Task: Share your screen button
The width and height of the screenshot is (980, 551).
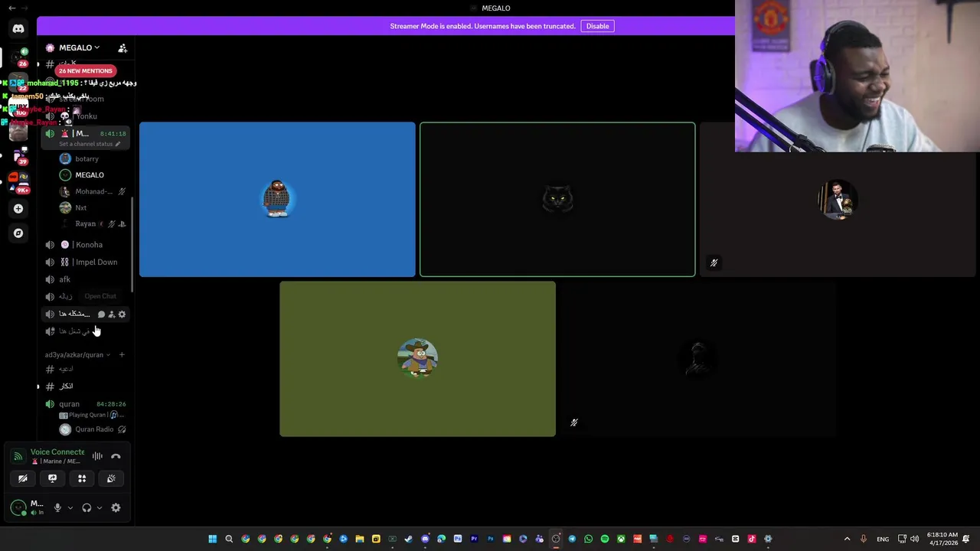Action: tap(52, 478)
